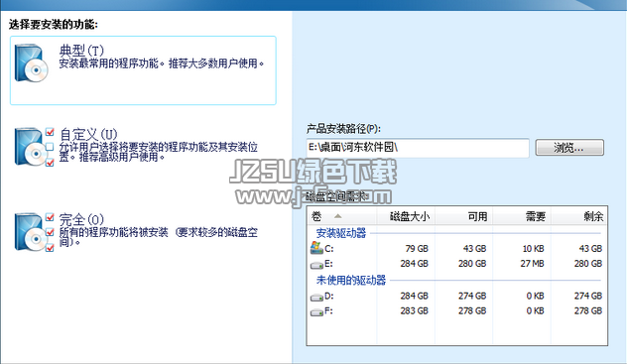Click the complete install disc icon
Screen dimensions: 627x364
[34, 232]
